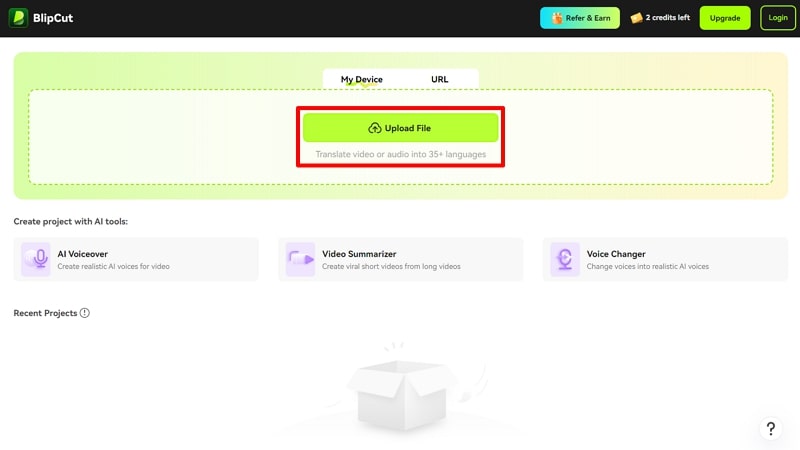Click the Video Summarizer icon

tap(300, 259)
